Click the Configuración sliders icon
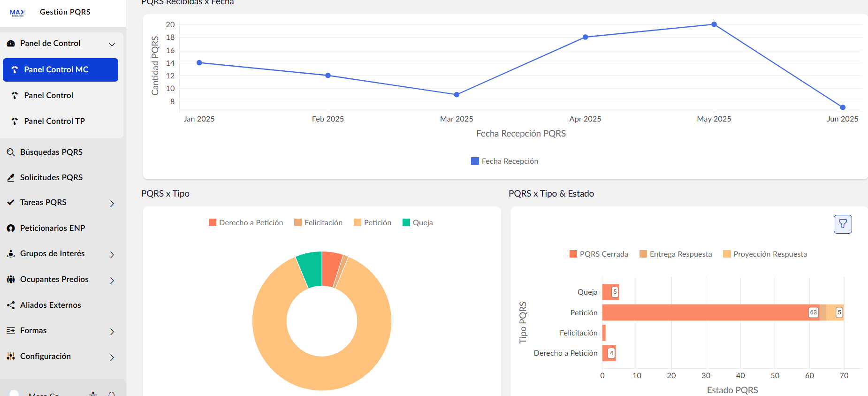868x396 pixels. coord(11,357)
